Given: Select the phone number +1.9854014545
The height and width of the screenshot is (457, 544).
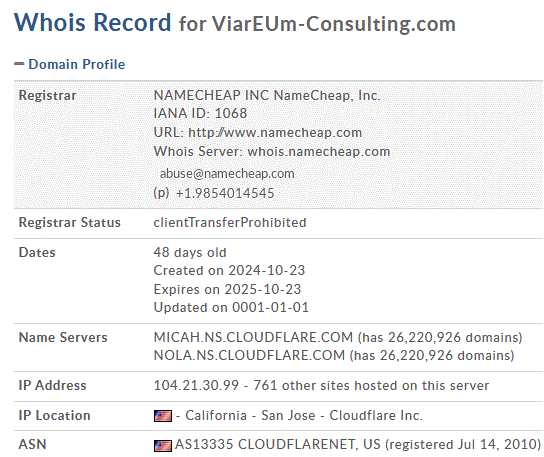Looking at the screenshot, I should 225,193.
